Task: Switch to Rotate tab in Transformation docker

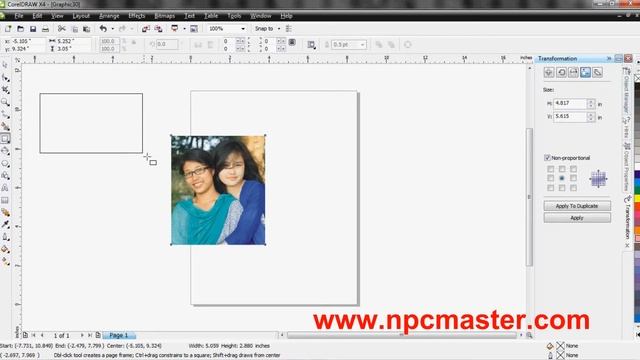Action: click(x=561, y=72)
